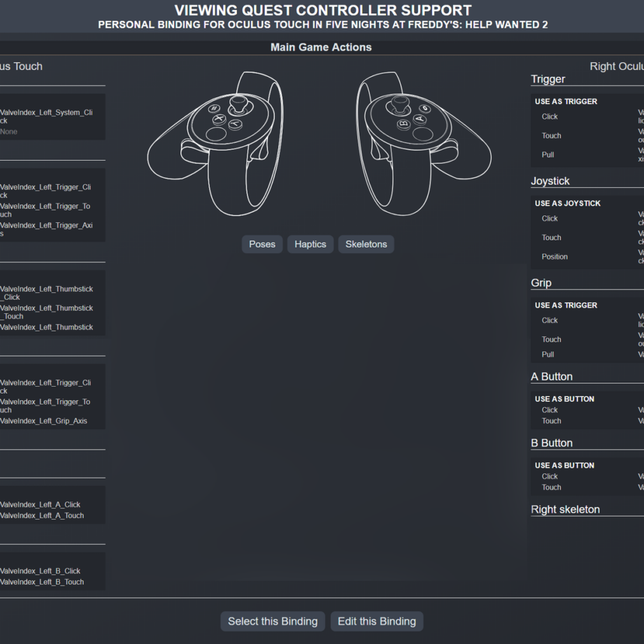Screen dimensions: 644x644
Task: Open the Haptics settings
Action: point(310,244)
